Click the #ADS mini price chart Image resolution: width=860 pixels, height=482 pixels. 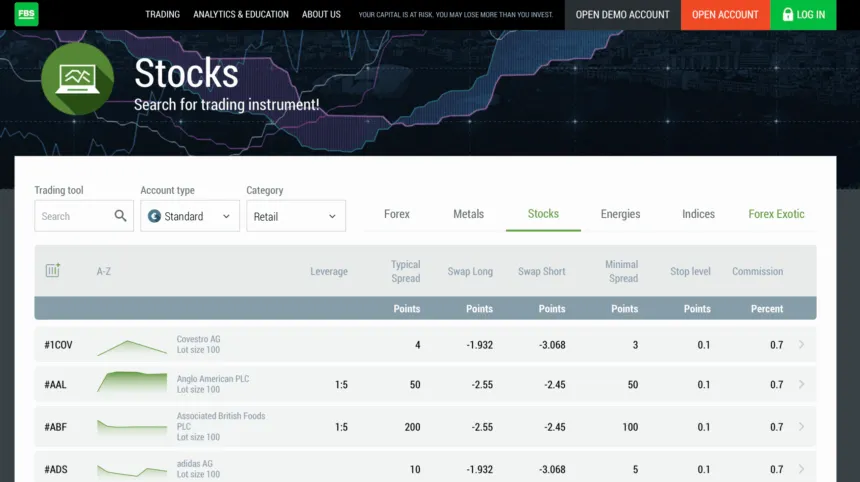coord(132,469)
